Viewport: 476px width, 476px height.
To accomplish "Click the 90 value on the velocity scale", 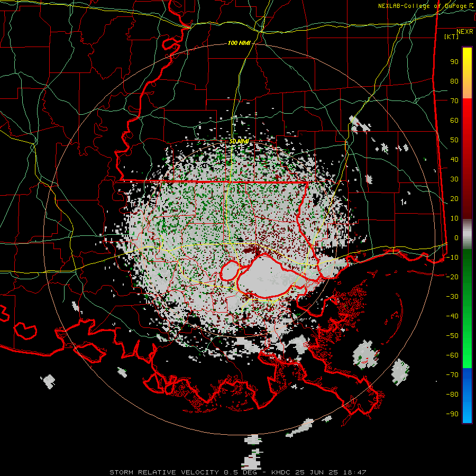I will 454,62.
